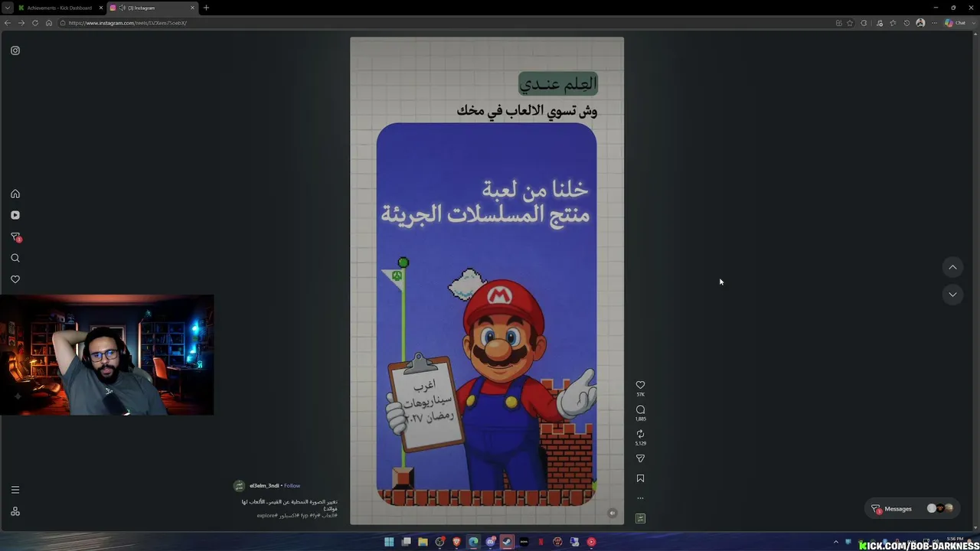The height and width of the screenshot is (551, 980).
Task: Open the Messages floating panel
Action: [913, 508]
